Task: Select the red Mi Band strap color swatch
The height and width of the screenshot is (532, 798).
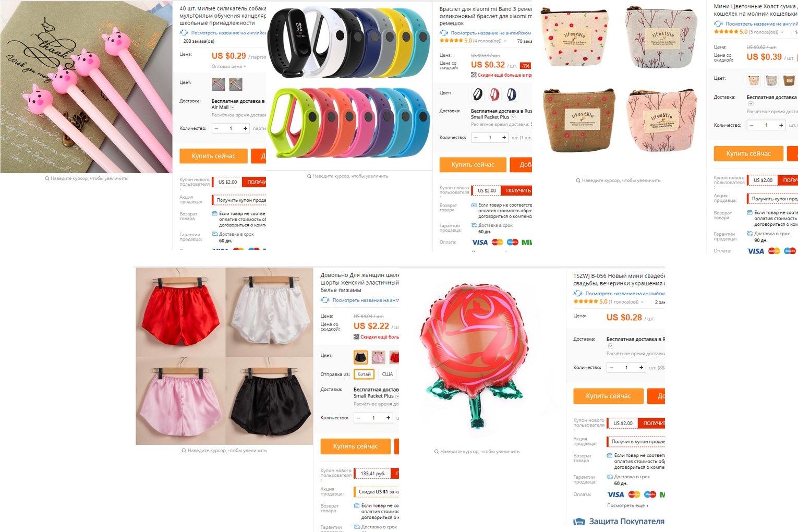Action: pos(494,94)
